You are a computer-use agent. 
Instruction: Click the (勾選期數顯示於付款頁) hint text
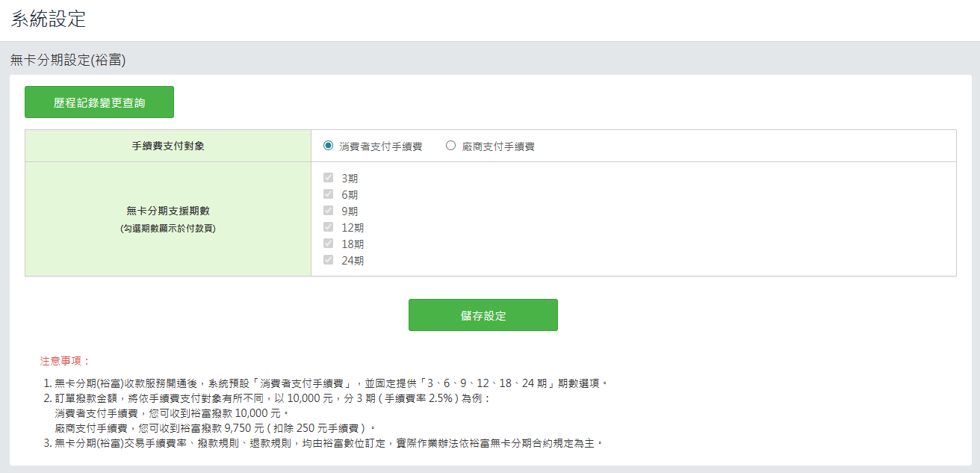click(168, 229)
